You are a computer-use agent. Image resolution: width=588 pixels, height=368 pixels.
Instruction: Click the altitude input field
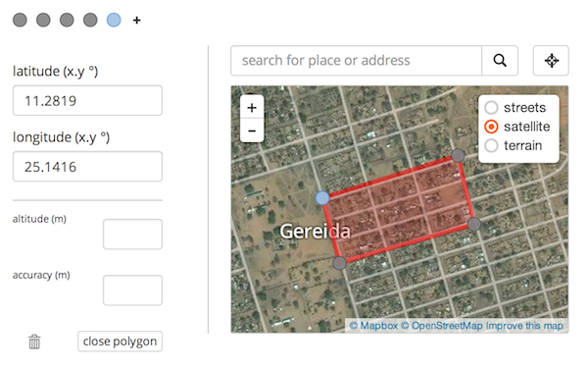[x=132, y=234]
